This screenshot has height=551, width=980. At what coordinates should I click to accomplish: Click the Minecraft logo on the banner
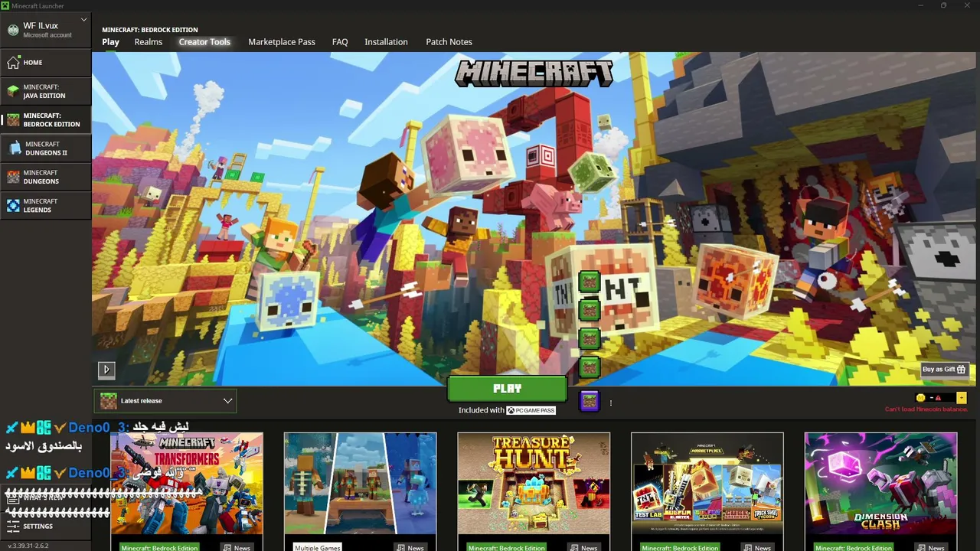point(534,73)
